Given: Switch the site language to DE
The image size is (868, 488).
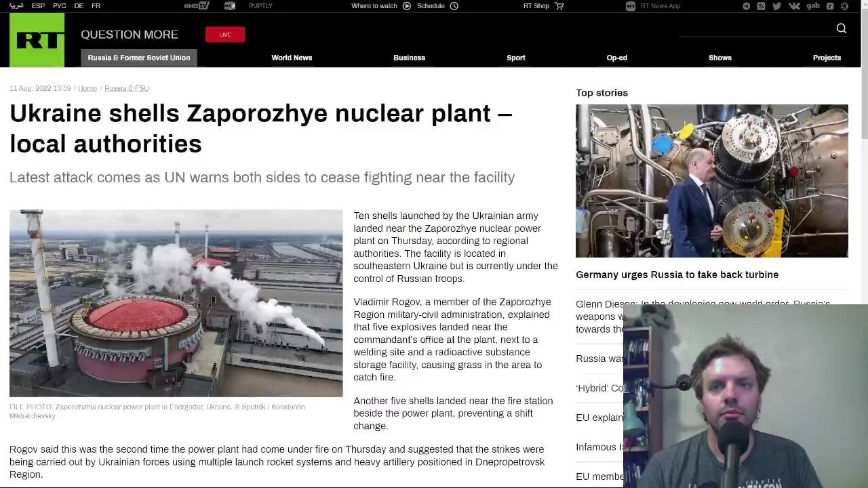Looking at the screenshot, I should tap(79, 6).
